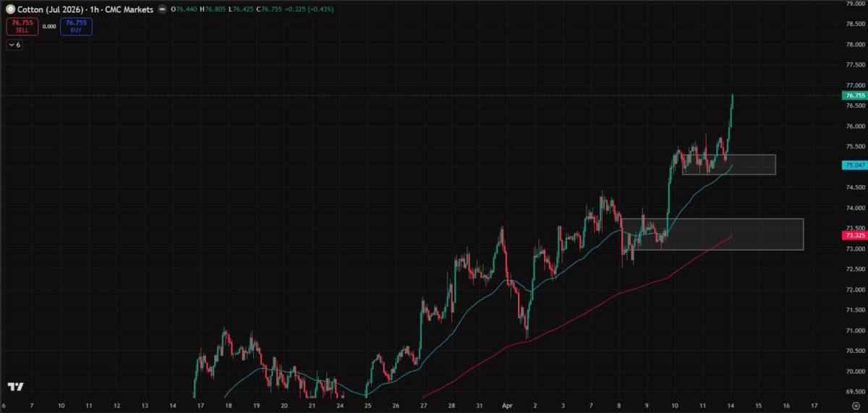Click the cyan 75.047 moving average label
The width and height of the screenshot is (868, 413).
pyautogui.click(x=854, y=165)
